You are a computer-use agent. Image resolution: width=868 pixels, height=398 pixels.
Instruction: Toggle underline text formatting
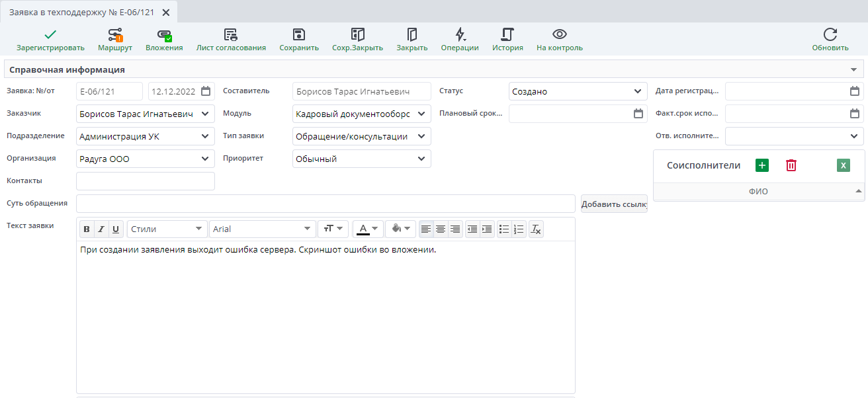coord(116,229)
